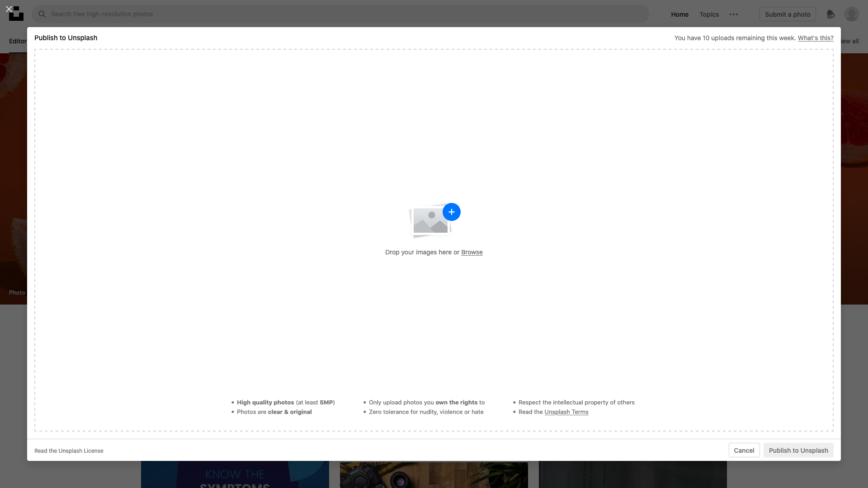The image size is (868, 488).
Task: Click the image placeholder illustration
Action: click(x=429, y=221)
